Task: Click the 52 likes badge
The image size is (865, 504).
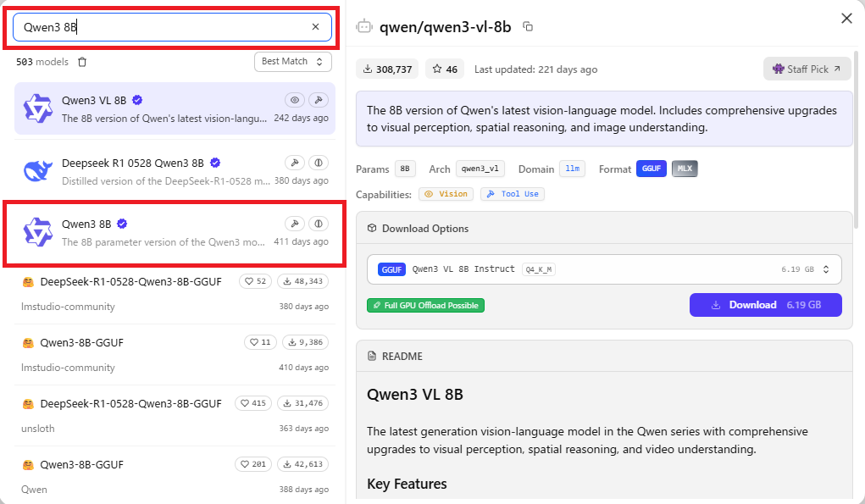Action: pyautogui.click(x=256, y=281)
